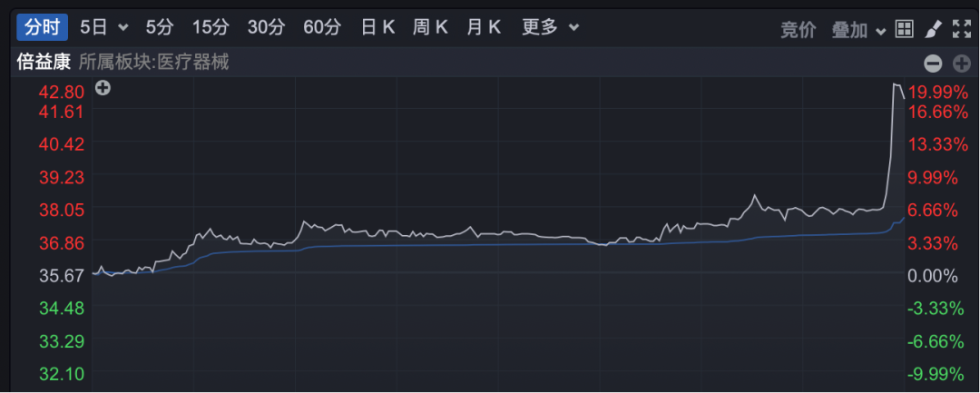Switch to the 60分 interval tab
The image size is (980, 393).
click(322, 27)
